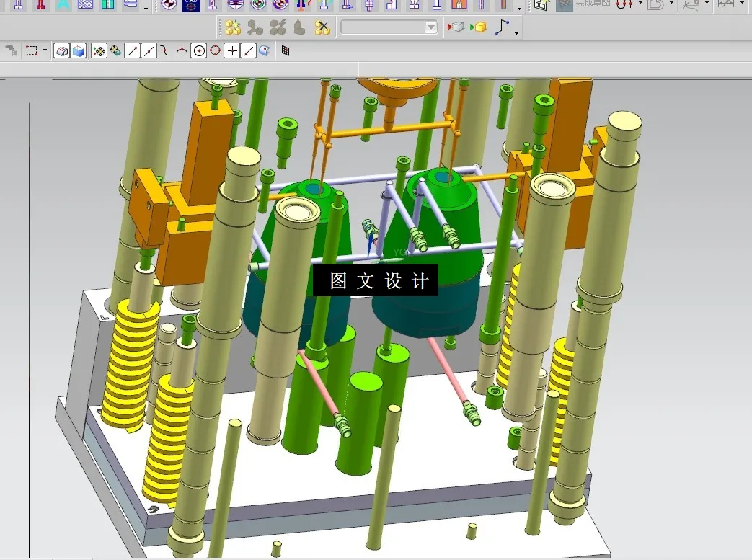The image size is (752, 560).
Task: Click the dashed rectangle selection icon
Action: tap(32, 50)
